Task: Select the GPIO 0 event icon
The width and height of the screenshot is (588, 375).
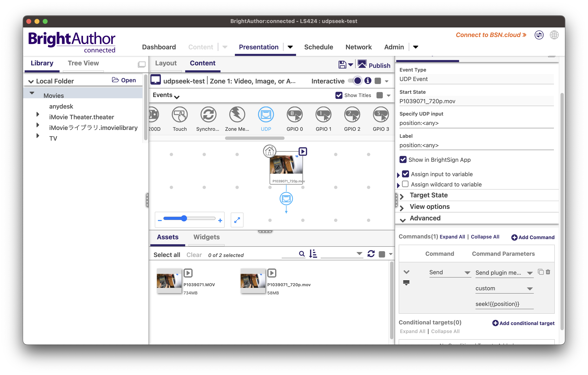Action: pyautogui.click(x=294, y=114)
